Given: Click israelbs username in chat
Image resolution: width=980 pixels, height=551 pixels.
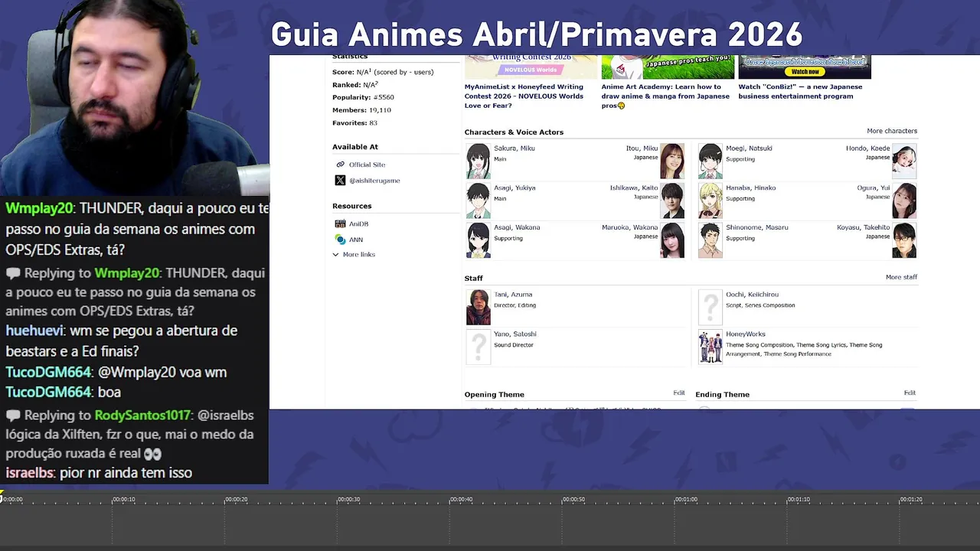Looking at the screenshot, I should click(x=29, y=473).
